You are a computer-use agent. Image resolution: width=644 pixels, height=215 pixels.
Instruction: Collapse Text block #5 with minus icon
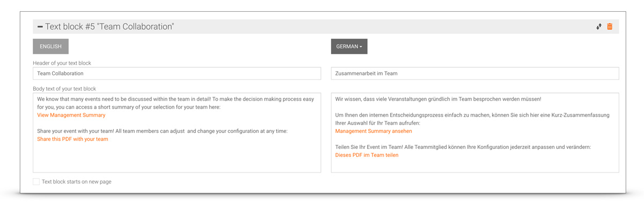[x=40, y=27]
